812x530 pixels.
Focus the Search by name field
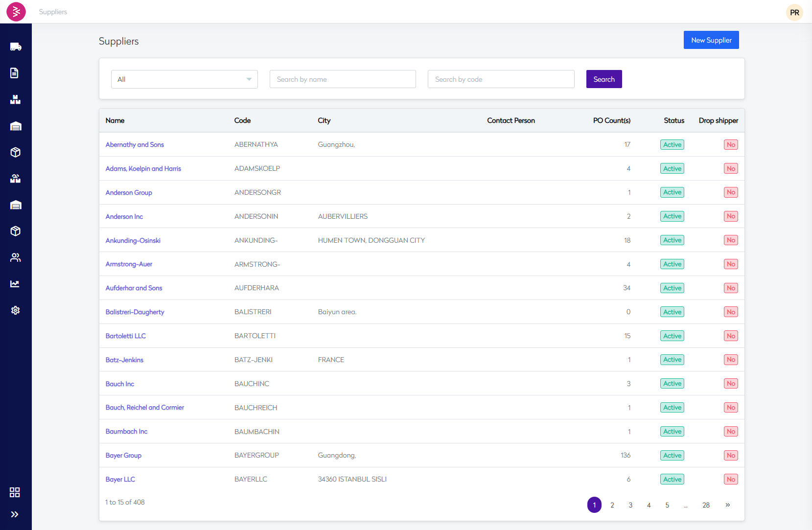(343, 79)
